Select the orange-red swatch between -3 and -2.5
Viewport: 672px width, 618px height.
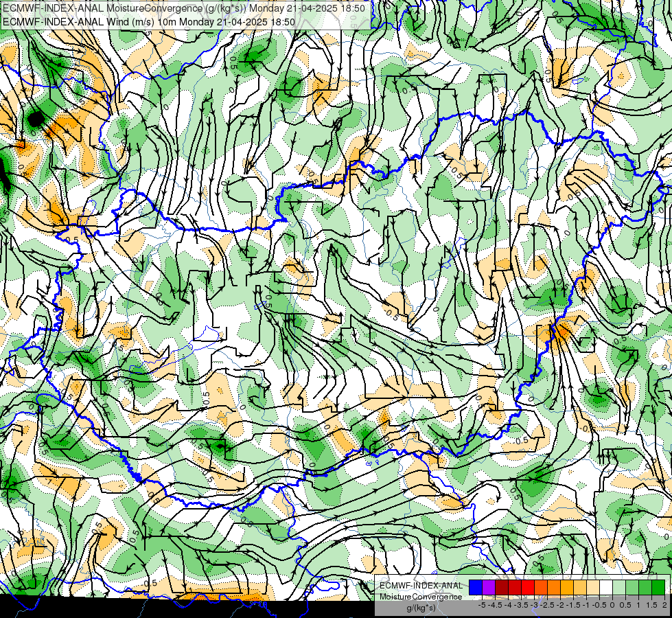pyautogui.click(x=541, y=588)
